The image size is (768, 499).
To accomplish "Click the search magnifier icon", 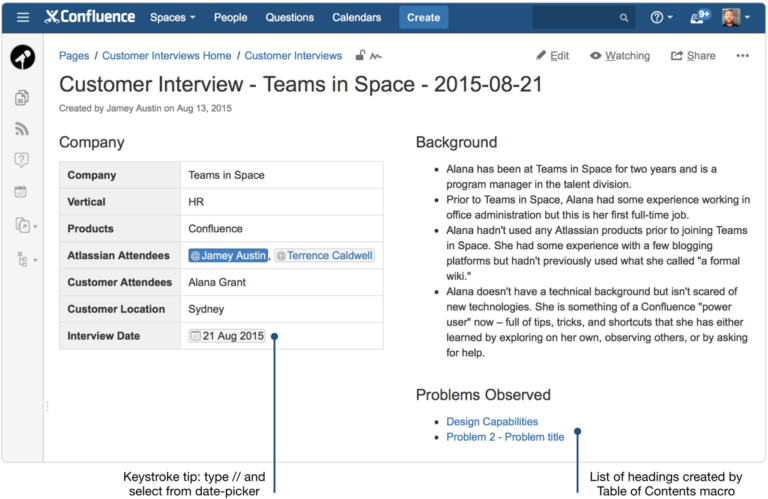I will click(624, 18).
